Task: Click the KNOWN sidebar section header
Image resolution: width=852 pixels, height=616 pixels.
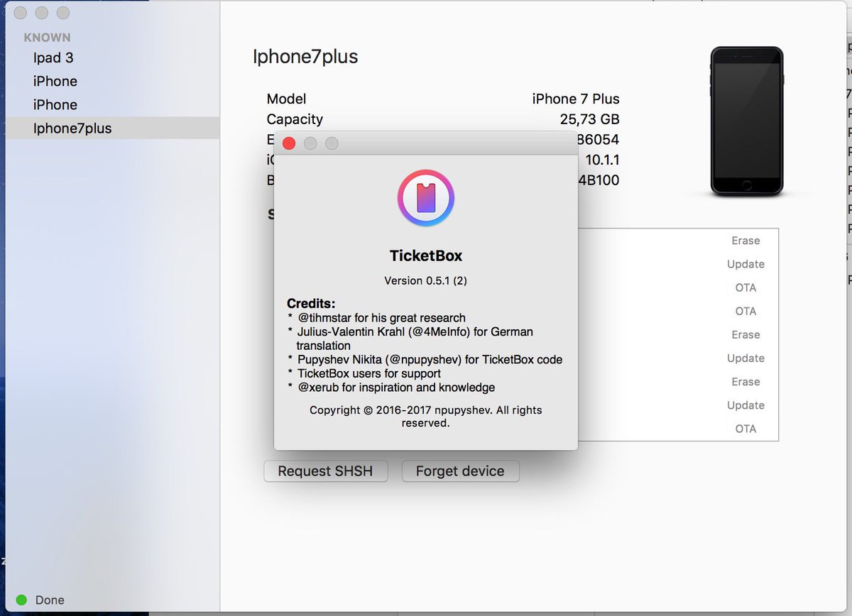Action: pyautogui.click(x=47, y=38)
